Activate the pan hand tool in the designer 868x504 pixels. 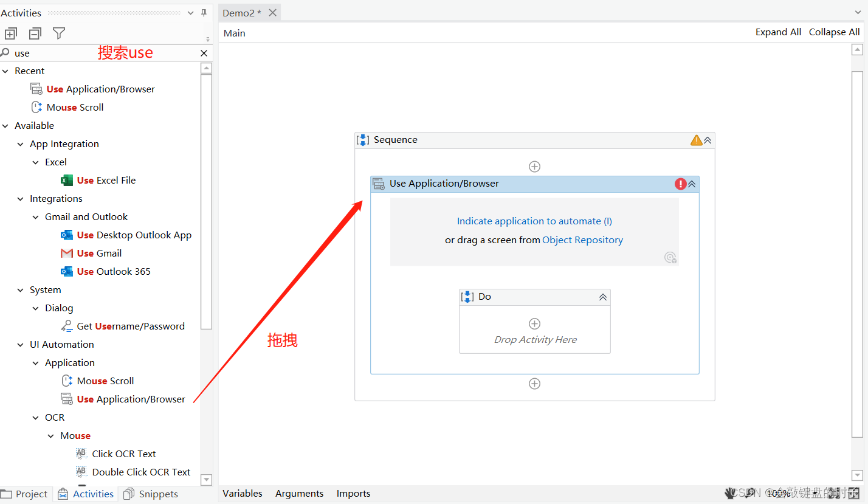point(731,493)
